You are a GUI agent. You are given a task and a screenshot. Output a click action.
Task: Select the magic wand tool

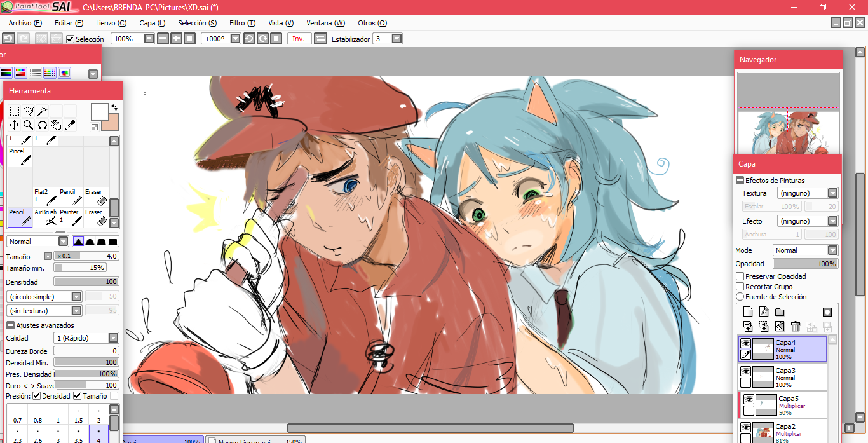tap(42, 111)
